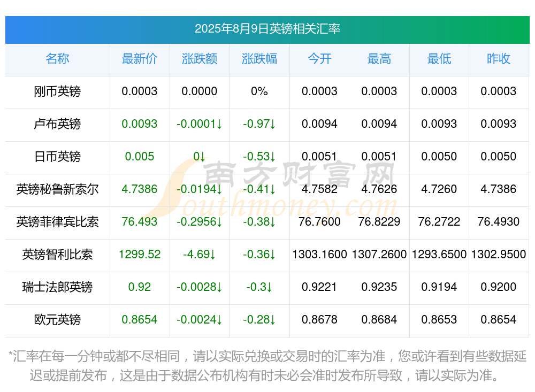Click 英镑智利比索 change amount -4.69↓

point(200,255)
